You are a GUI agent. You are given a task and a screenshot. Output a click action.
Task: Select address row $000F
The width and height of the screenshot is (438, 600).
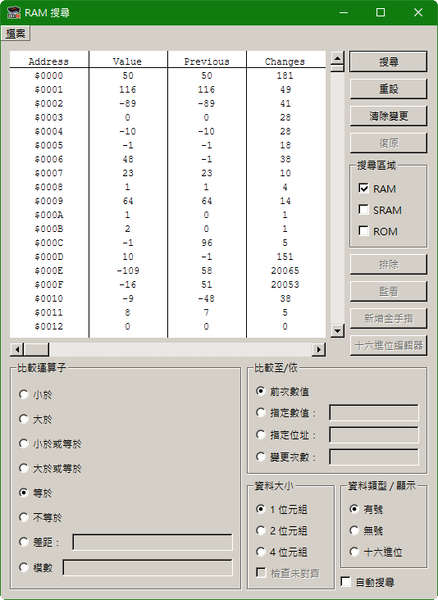168,284
